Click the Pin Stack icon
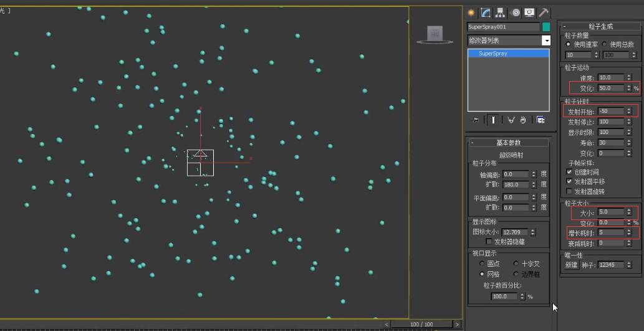This screenshot has height=331, width=644. pos(476,120)
